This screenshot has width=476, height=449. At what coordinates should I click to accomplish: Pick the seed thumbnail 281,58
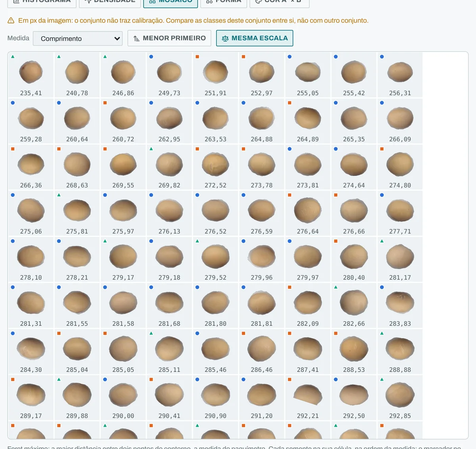(123, 306)
